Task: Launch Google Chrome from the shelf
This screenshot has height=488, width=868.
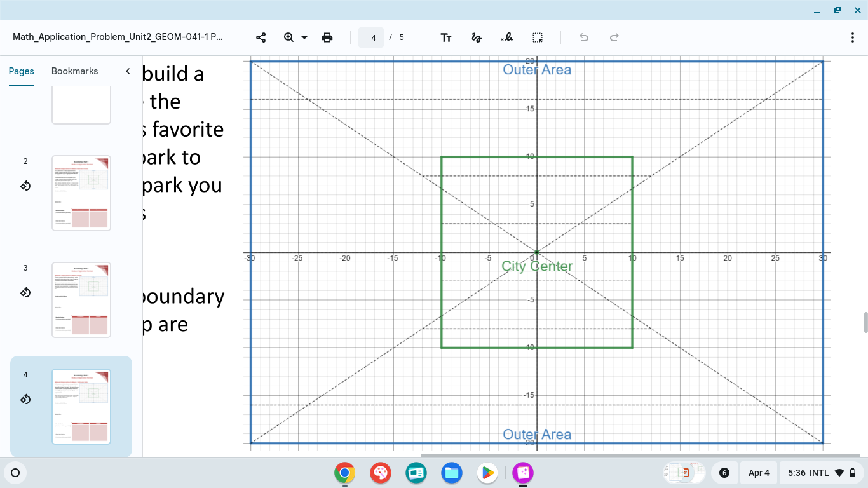Action: [344, 473]
